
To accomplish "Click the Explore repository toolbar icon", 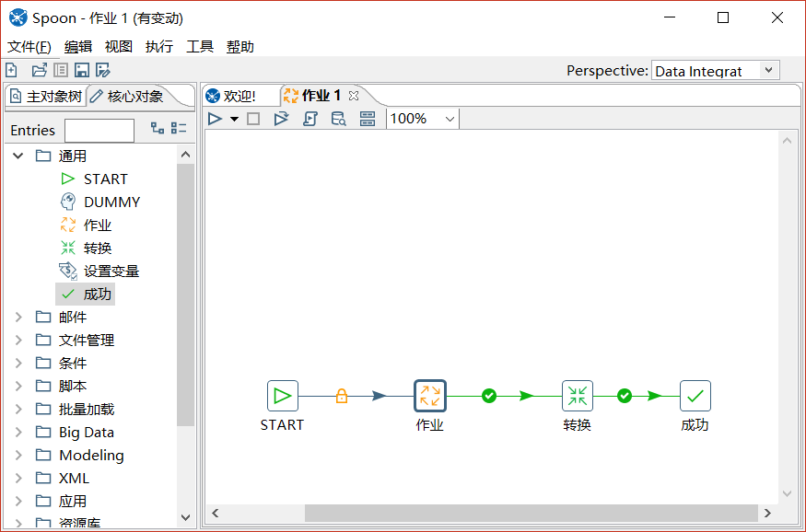I will pos(61,70).
